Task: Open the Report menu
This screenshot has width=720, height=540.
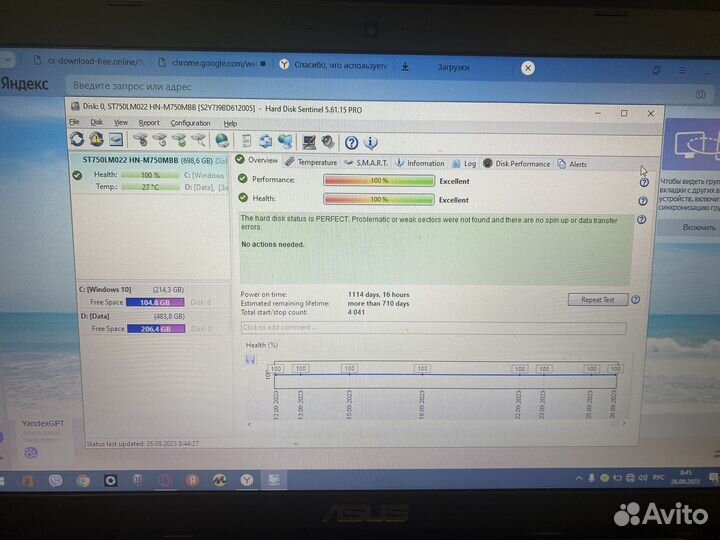Action: point(149,123)
